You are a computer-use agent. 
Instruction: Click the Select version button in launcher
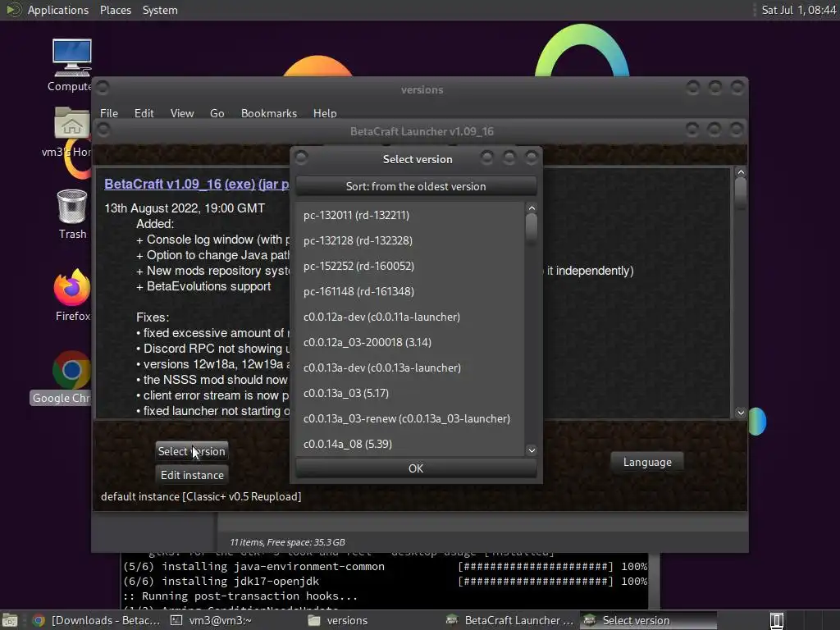(x=192, y=452)
